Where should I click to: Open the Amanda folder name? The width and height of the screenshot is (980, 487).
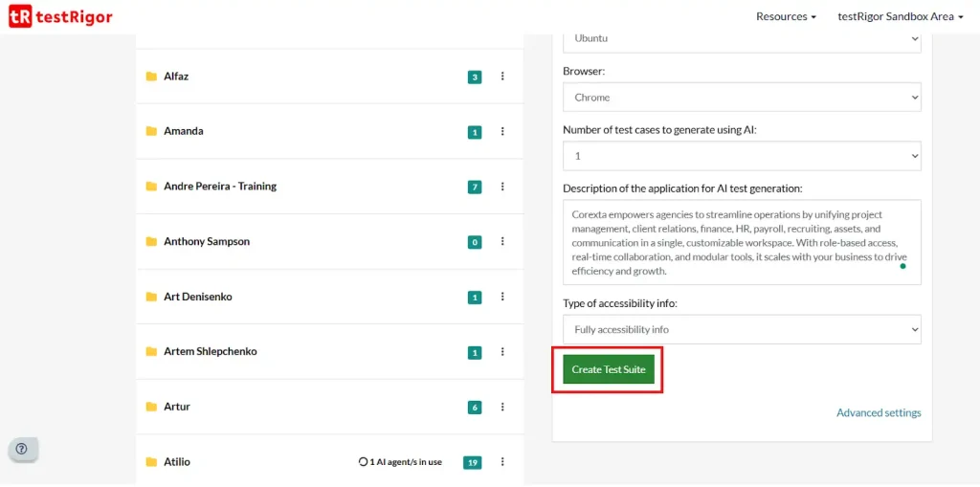coord(183,131)
